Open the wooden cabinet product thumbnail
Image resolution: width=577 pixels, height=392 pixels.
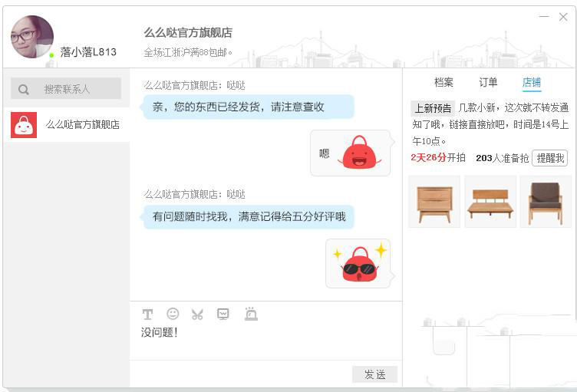click(x=434, y=201)
